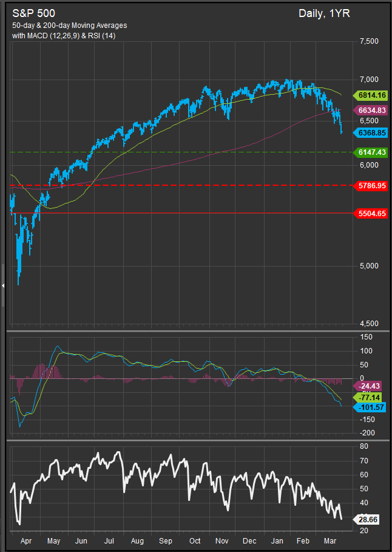Click the 7,500 price axis label
Viewport: 392px width, 552px height.
pos(368,41)
